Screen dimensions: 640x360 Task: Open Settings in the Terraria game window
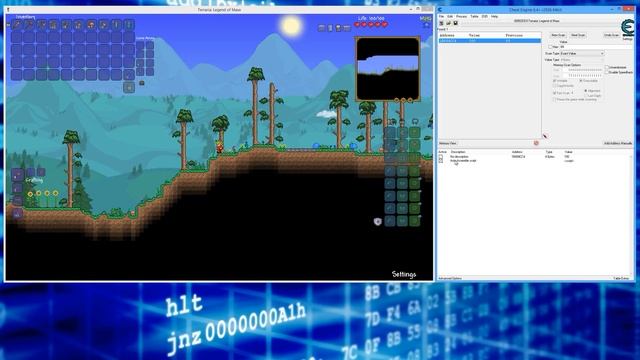coord(404,274)
